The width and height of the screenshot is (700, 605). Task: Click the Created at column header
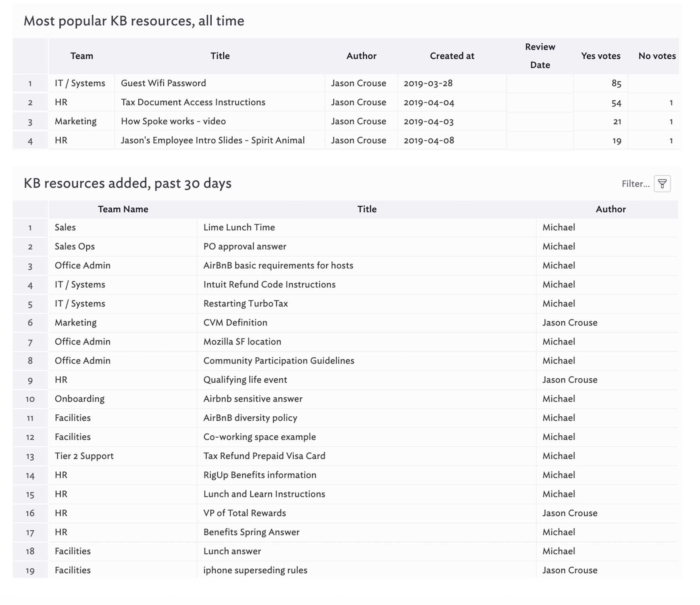click(452, 56)
